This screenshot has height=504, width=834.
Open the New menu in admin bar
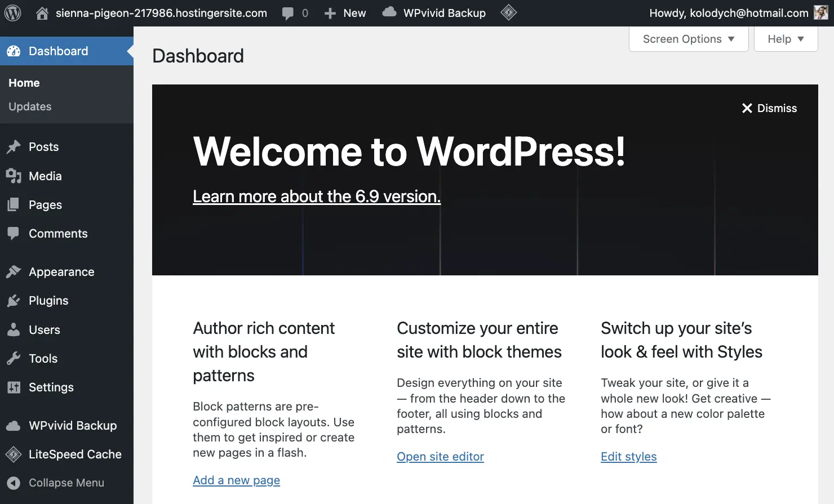point(345,12)
